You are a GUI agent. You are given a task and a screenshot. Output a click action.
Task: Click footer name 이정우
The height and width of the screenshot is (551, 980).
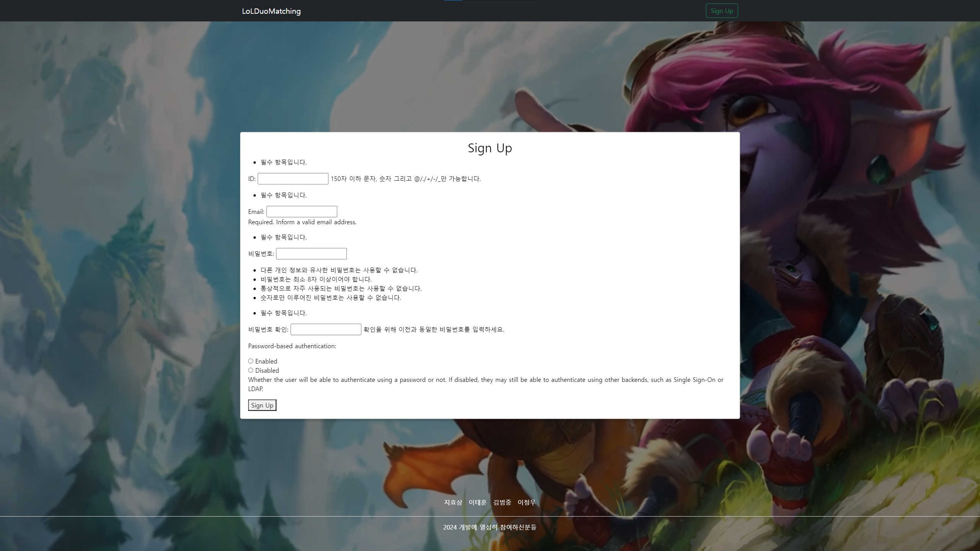click(x=527, y=502)
